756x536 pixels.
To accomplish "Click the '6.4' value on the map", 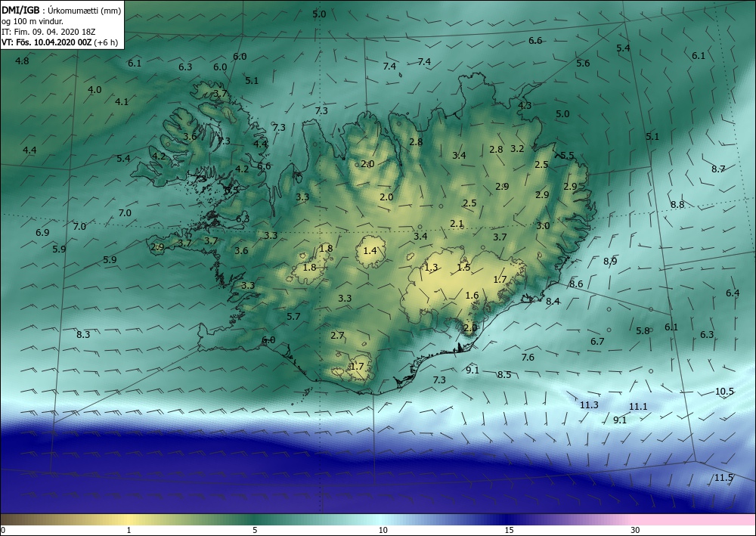I will pos(733,293).
